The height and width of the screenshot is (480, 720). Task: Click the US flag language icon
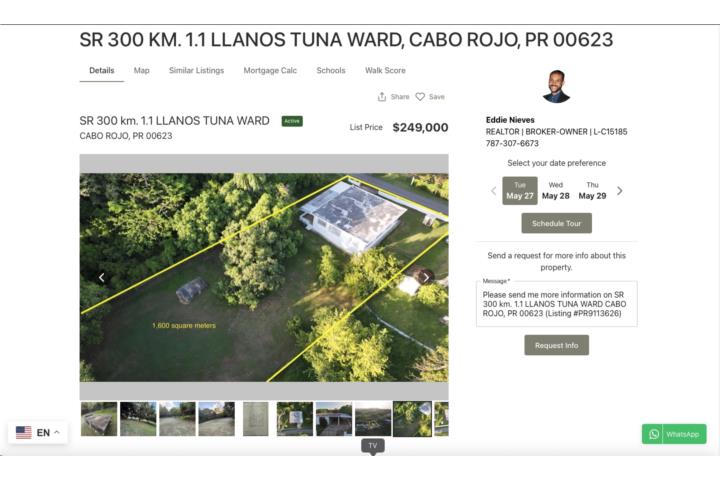(x=23, y=433)
